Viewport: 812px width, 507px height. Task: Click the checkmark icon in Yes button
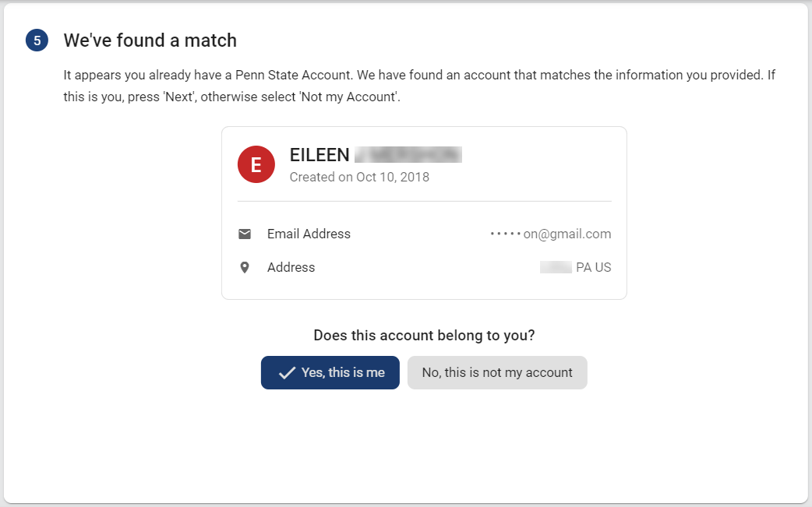point(287,373)
